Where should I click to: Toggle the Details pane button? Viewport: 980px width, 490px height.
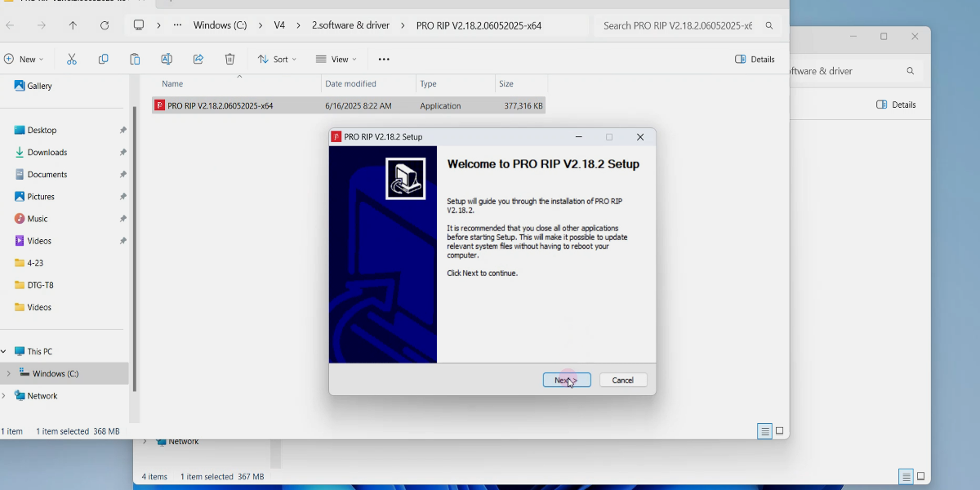(755, 59)
